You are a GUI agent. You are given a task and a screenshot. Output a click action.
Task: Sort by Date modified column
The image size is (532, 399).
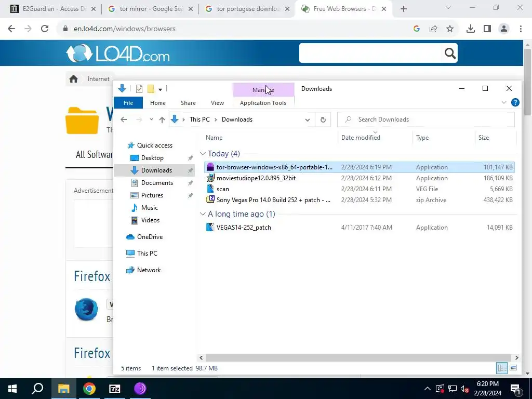(x=361, y=137)
